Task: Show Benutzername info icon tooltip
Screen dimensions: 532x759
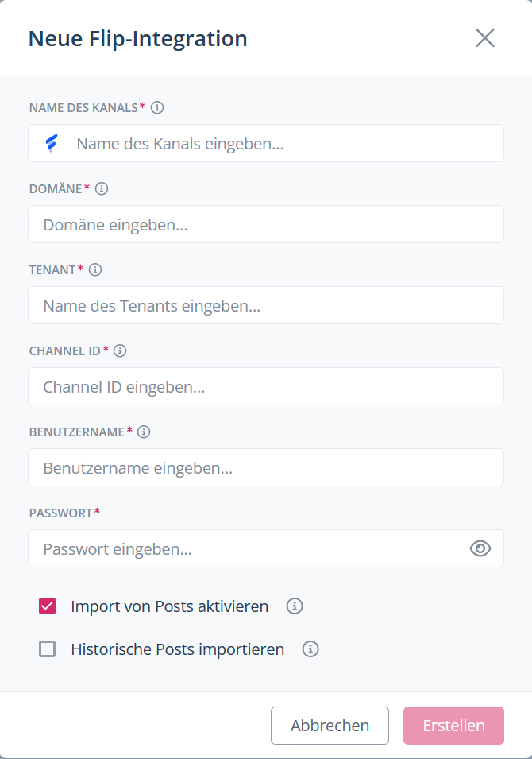Action: [144, 432]
